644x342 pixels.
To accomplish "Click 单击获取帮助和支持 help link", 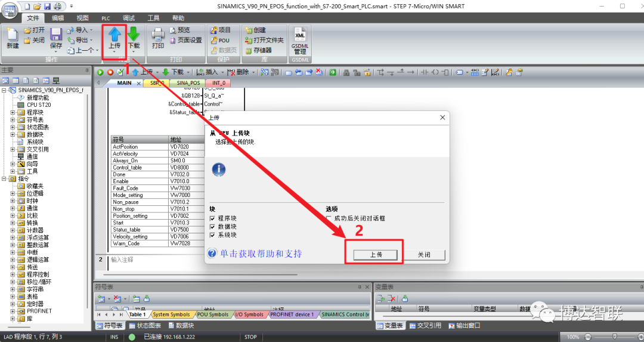I will click(x=261, y=254).
